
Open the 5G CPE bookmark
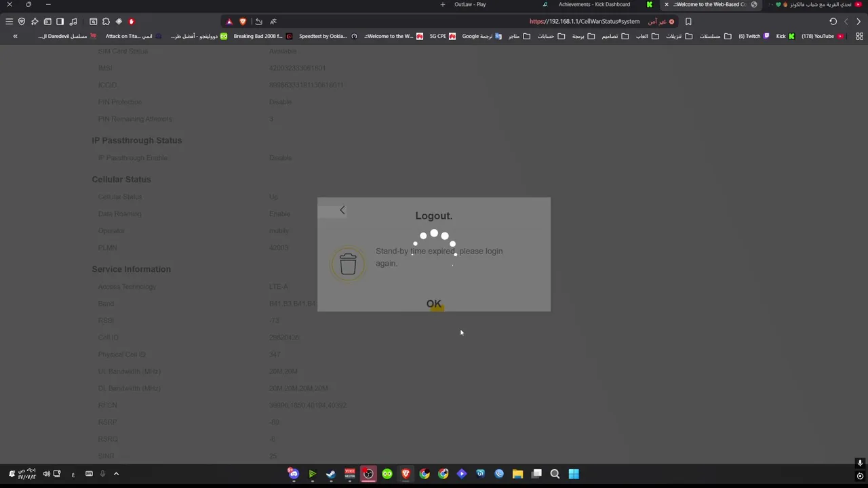(442, 37)
